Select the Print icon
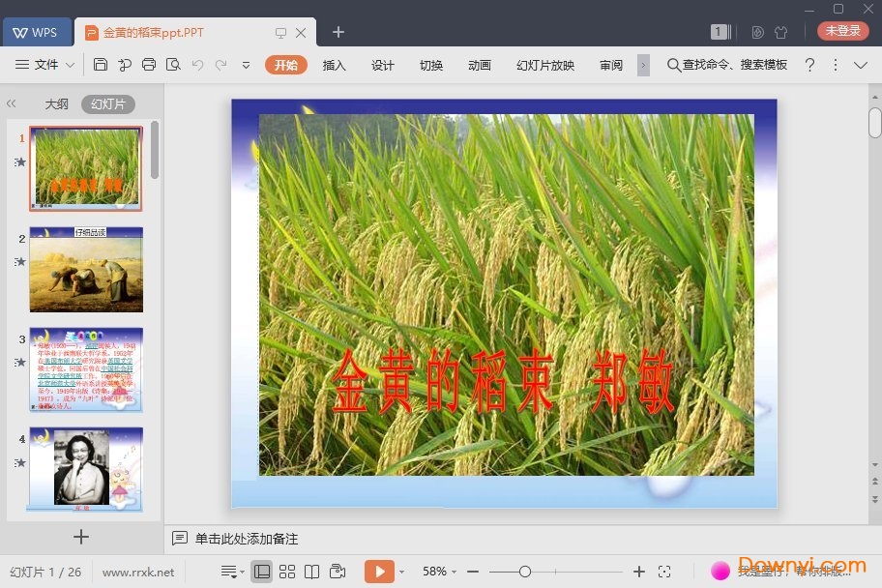 click(149, 65)
